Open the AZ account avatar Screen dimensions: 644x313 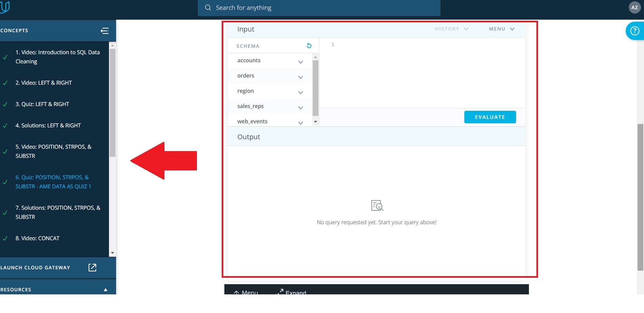click(x=635, y=8)
